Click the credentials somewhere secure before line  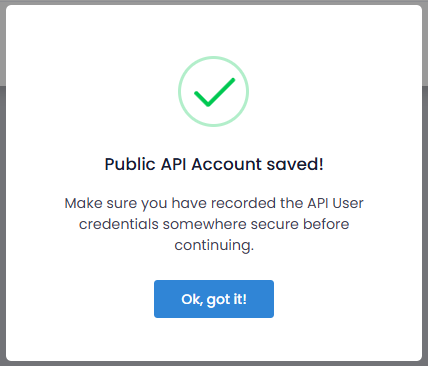(x=214, y=224)
